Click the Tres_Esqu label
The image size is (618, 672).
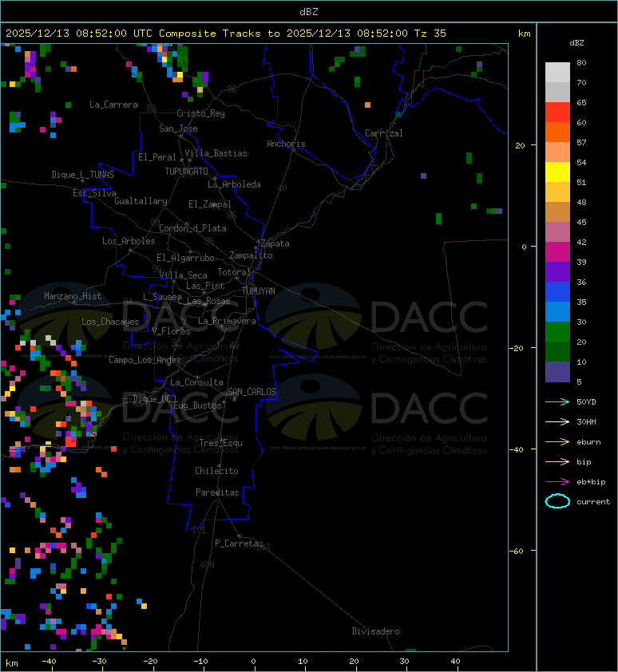click(x=221, y=443)
